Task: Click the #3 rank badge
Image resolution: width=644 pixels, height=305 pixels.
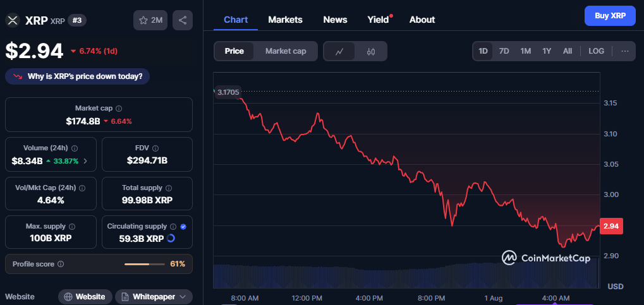Action: pyautogui.click(x=77, y=20)
